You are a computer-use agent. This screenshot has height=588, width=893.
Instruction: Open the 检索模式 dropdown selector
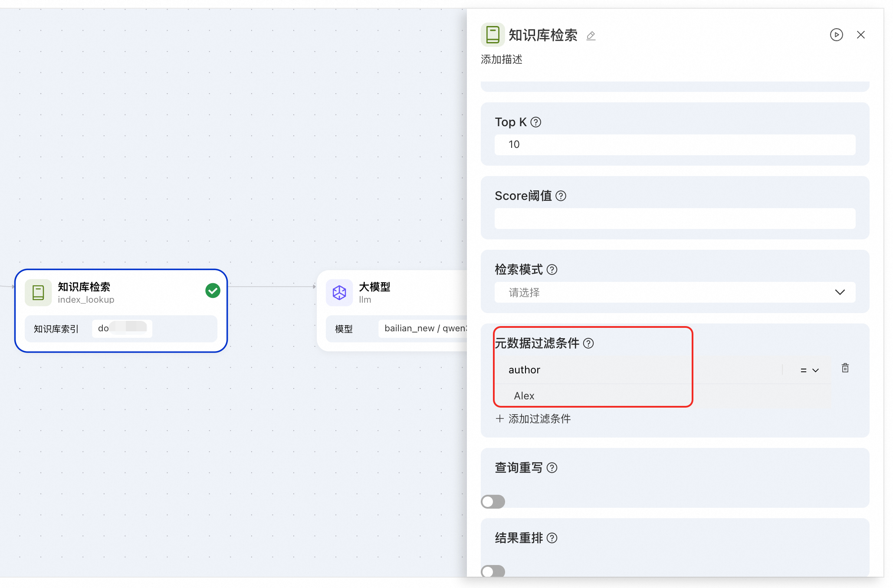click(x=675, y=292)
